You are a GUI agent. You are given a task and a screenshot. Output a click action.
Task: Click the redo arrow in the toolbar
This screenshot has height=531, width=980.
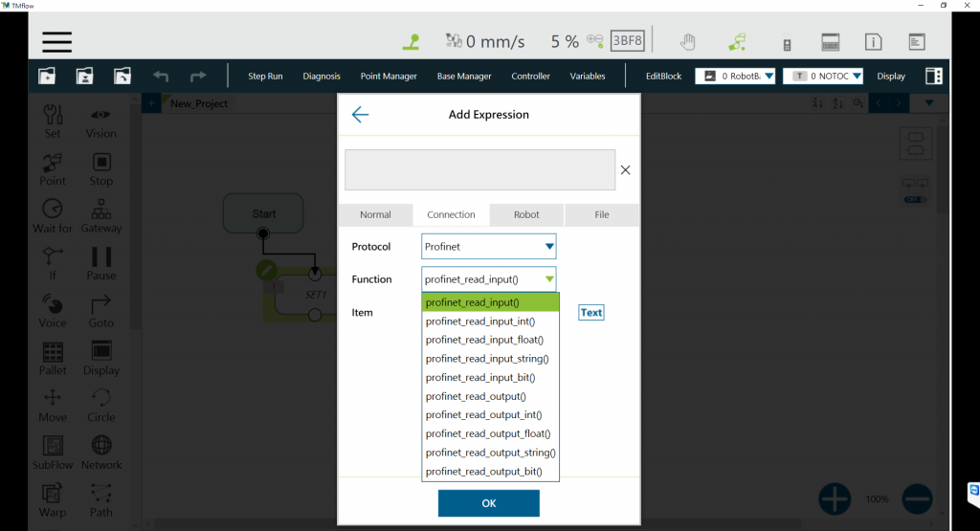coord(198,77)
